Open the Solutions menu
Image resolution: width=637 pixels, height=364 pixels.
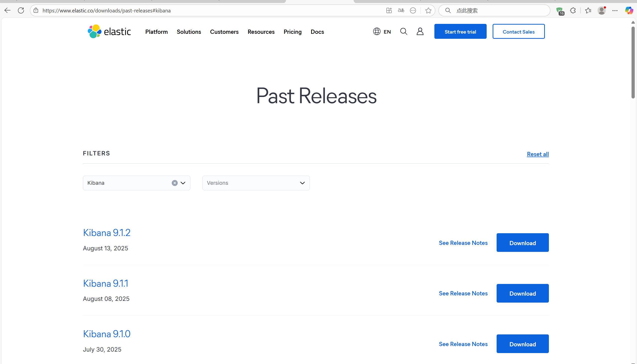(189, 32)
